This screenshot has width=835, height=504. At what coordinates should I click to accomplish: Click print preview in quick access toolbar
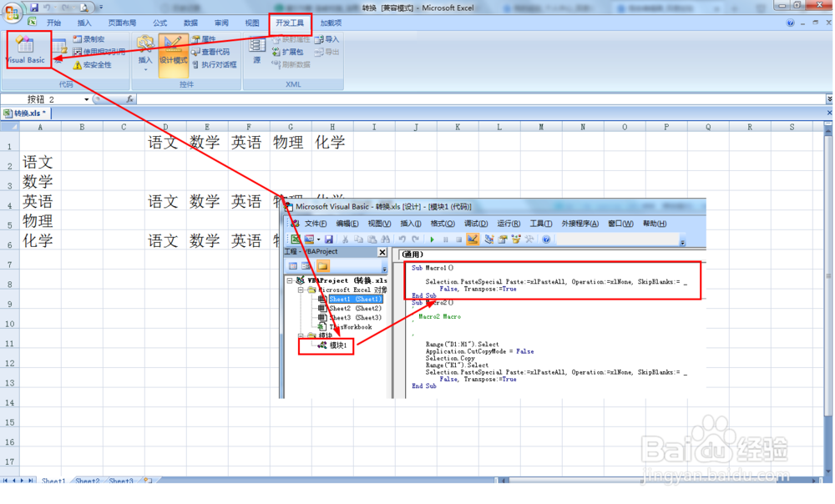click(x=84, y=8)
